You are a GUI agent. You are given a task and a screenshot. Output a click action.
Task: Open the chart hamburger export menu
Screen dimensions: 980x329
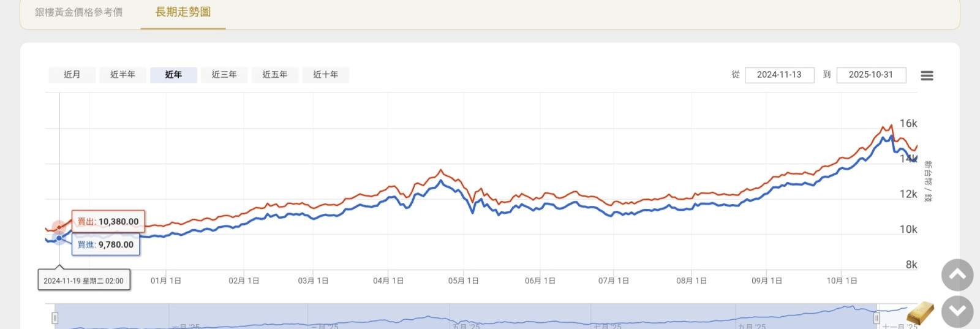pyautogui.click(x=927, y=75)
